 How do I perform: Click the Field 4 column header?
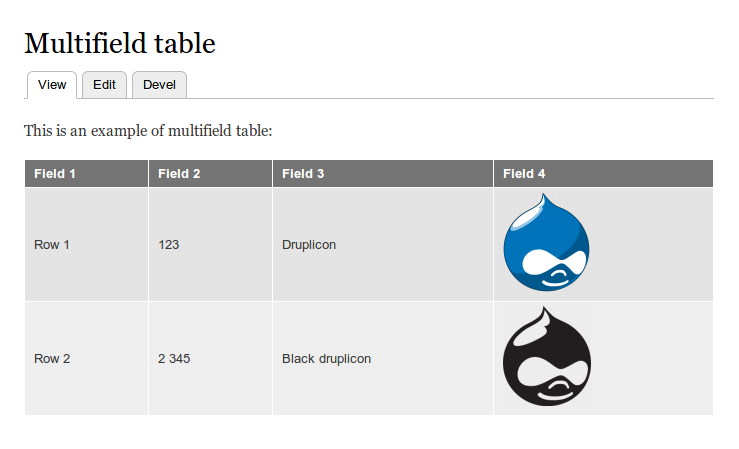tap(603, 174)
